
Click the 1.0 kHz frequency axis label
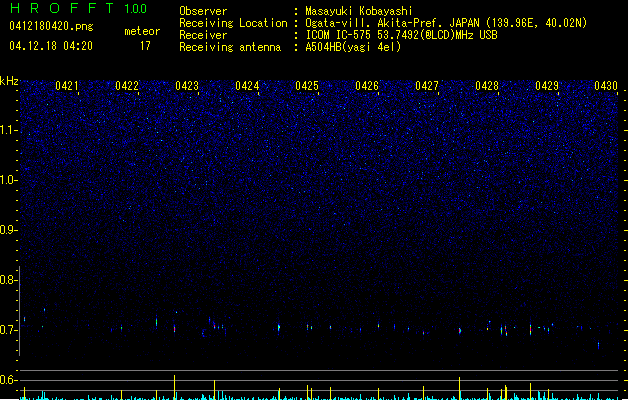tap(8, 180)
